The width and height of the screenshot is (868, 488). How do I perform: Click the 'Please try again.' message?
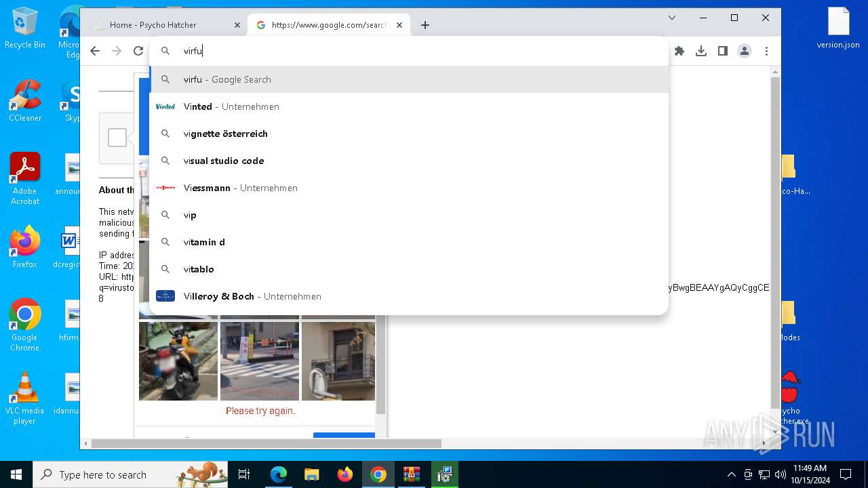click(x=260, y=411)
